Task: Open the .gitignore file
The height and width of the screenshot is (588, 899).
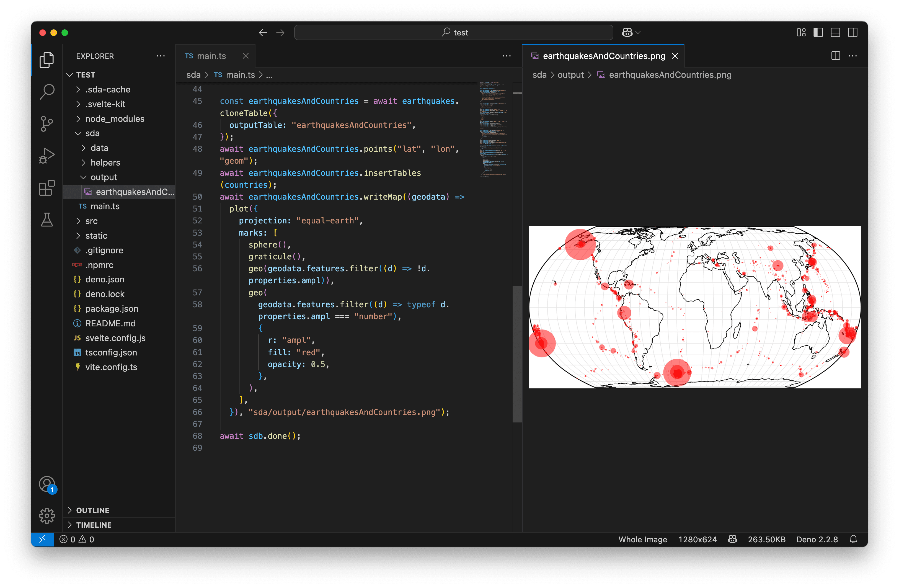Action: tap(119, 250)
